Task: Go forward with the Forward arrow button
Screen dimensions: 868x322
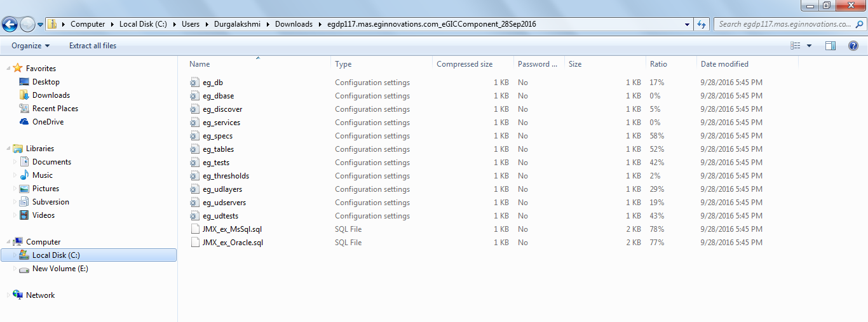Action: (28, 24)
